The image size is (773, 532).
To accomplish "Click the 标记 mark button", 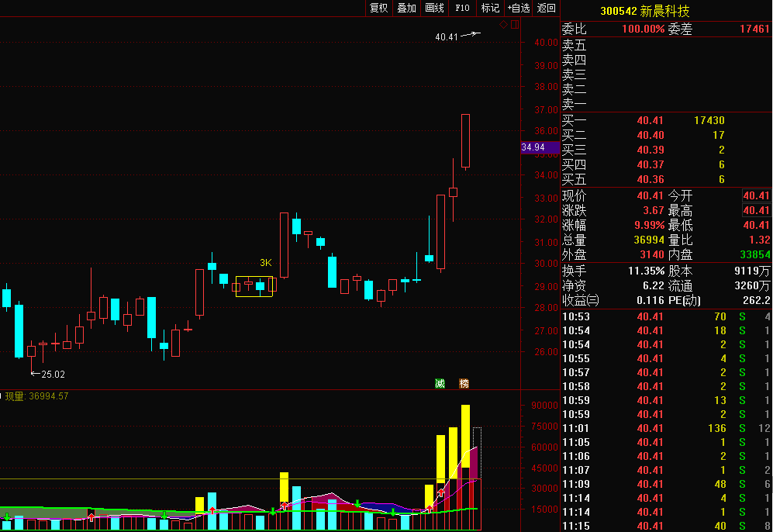I will [490, 8].
